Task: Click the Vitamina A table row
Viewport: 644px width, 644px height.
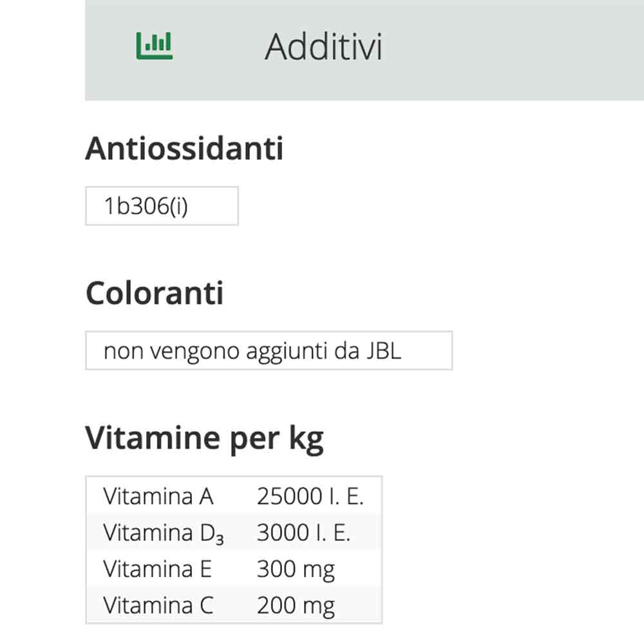Action: click(232, 496)
